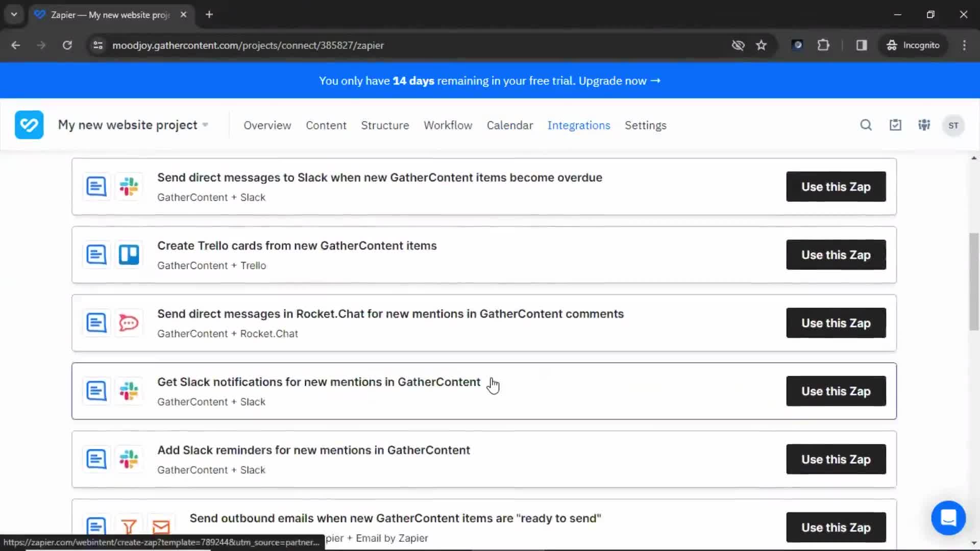Image resolution: width=980 pixels, height=551 pixels.
Task: Click the GatherContent logo icon
Action: tap(29, 125)
